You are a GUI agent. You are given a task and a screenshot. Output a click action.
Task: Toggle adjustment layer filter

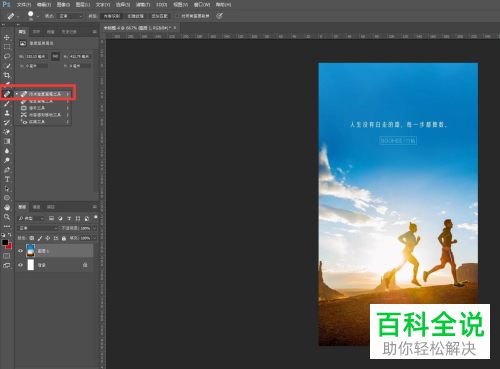pos(60,218)
